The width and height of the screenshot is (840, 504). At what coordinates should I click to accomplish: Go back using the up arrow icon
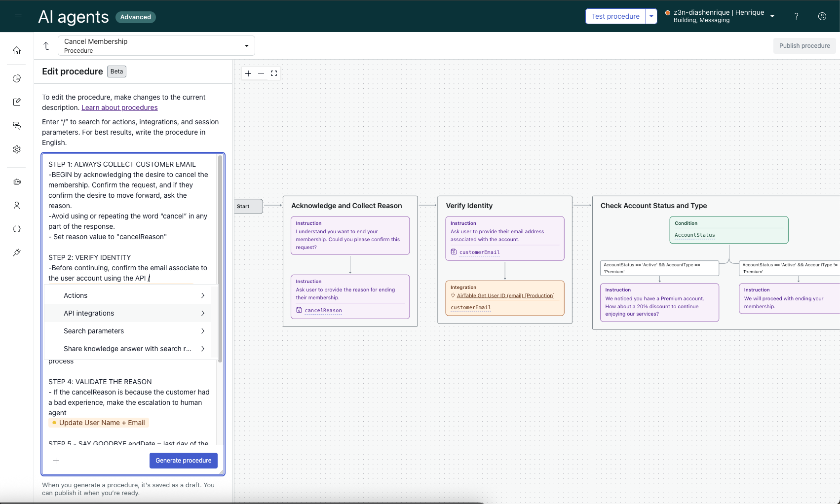click(46, 46)
